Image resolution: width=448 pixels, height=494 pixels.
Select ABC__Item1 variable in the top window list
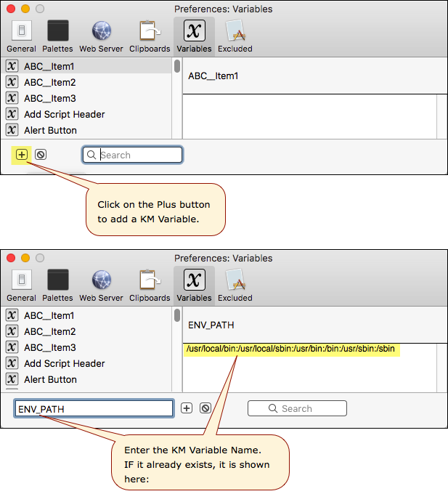(x=86, y=66)
